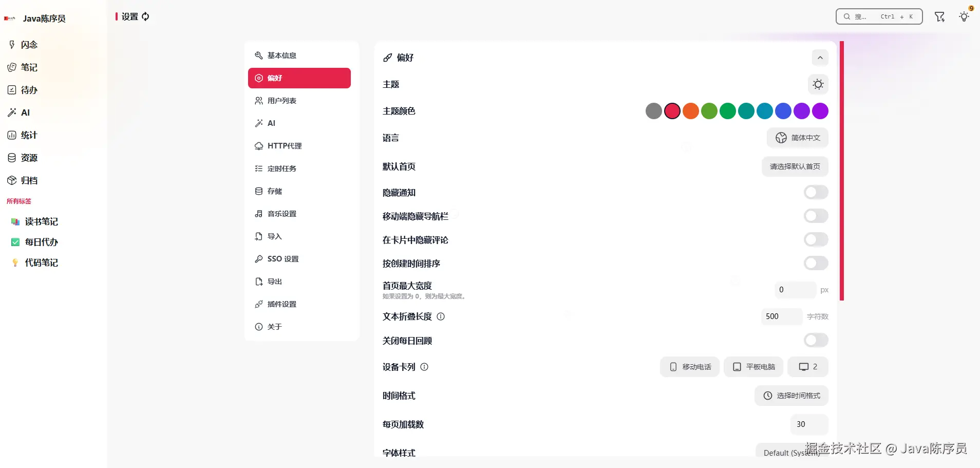Go to 插件设置 section
980x468 pixels.
point(299,304)
